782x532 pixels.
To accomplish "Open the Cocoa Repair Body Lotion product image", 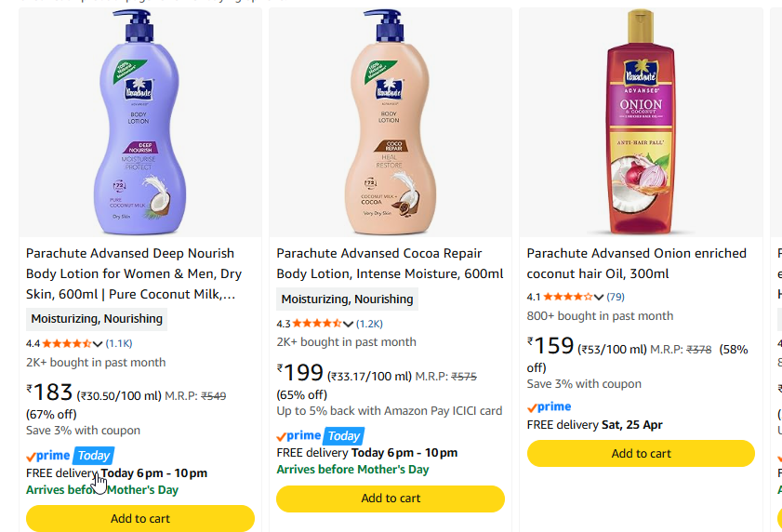I will pos(390,121).
